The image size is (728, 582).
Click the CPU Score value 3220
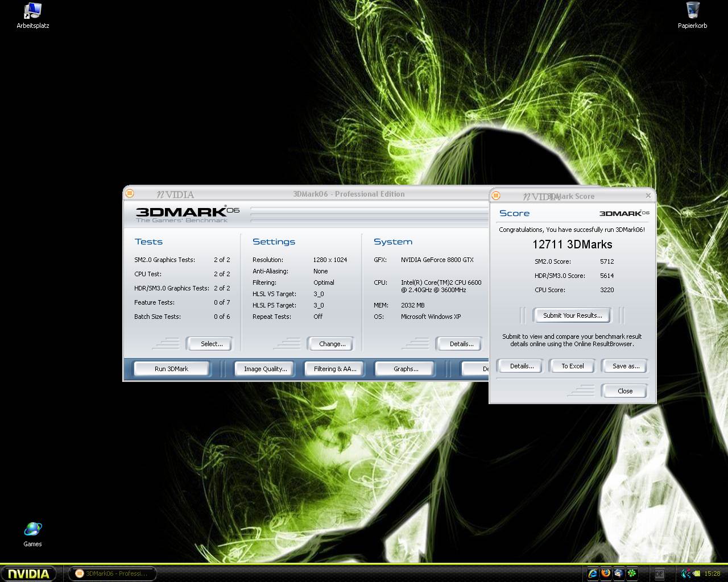(x=607, y=290)
